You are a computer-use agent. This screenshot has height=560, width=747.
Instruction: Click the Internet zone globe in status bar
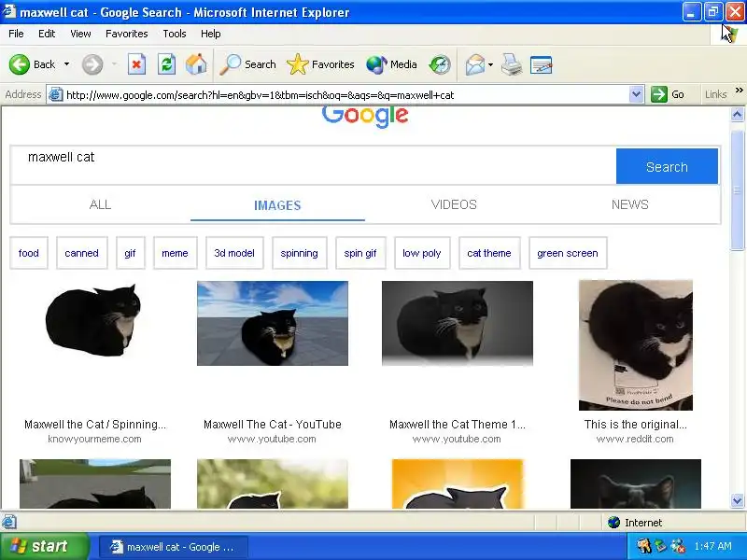click(613, 523)
